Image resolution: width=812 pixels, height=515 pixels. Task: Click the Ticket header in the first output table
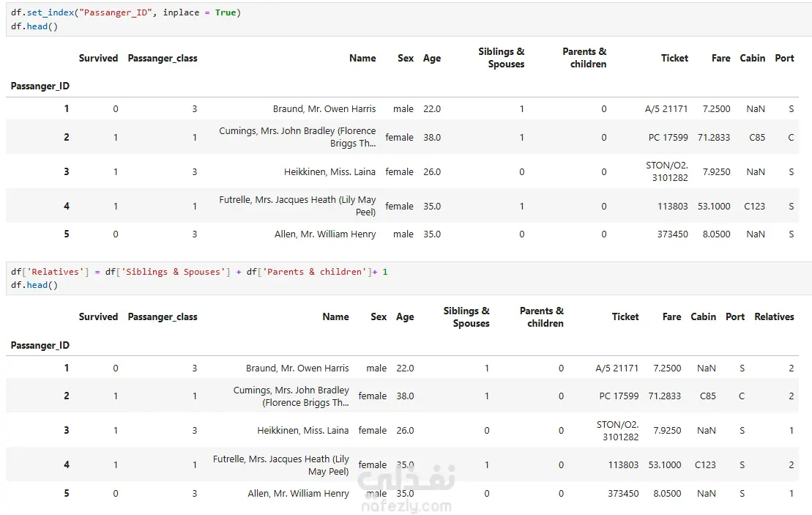coord(674,58)
